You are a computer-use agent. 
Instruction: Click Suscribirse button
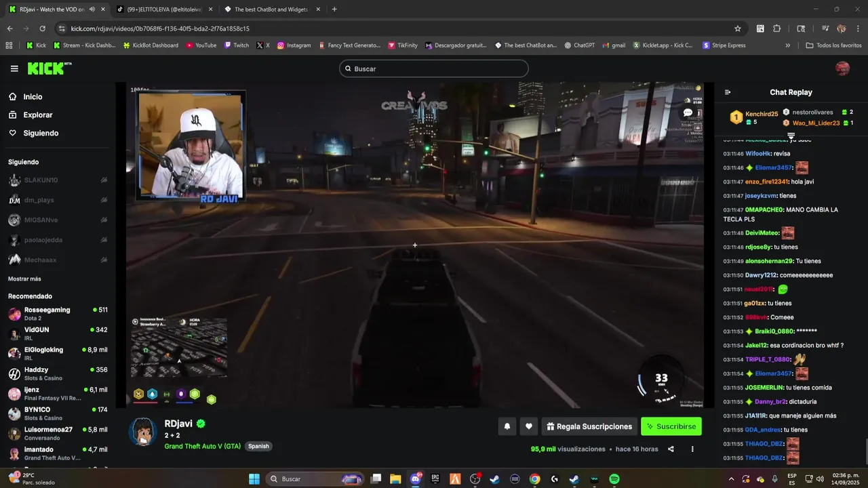pyautogui.click(x=671, y=426)
